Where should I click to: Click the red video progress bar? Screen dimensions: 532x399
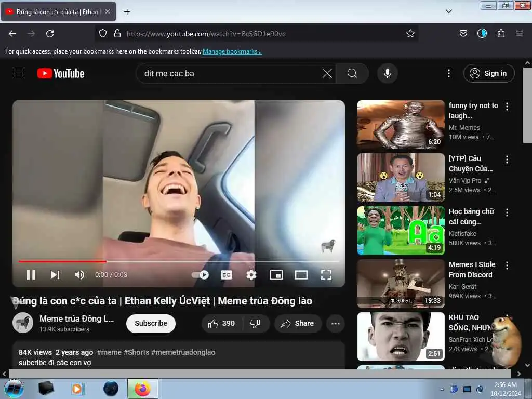62,262
